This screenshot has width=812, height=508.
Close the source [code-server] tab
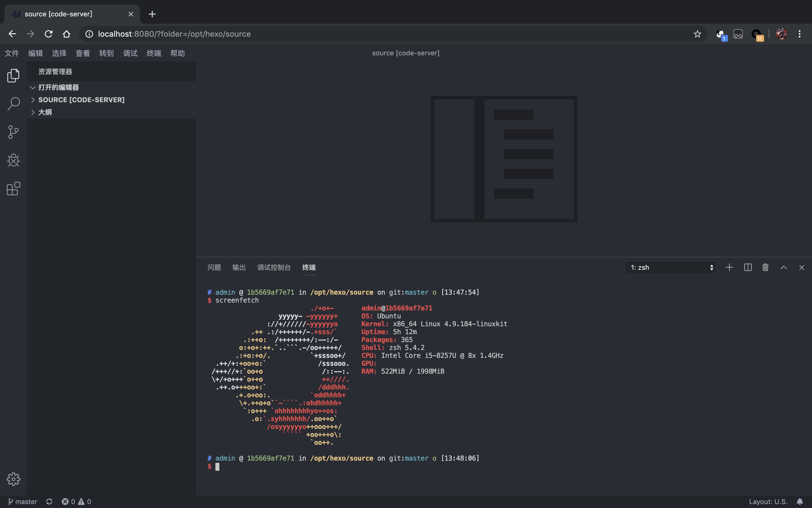click(x=131, y=14)
